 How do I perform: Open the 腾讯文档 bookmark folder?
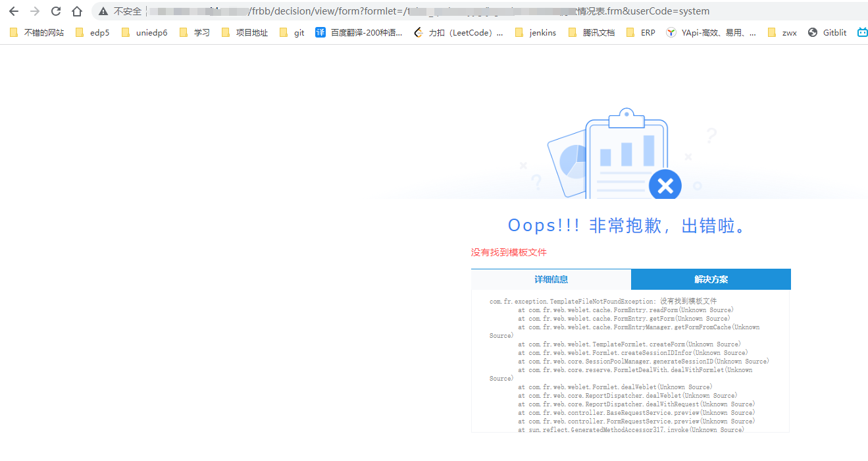591,32
